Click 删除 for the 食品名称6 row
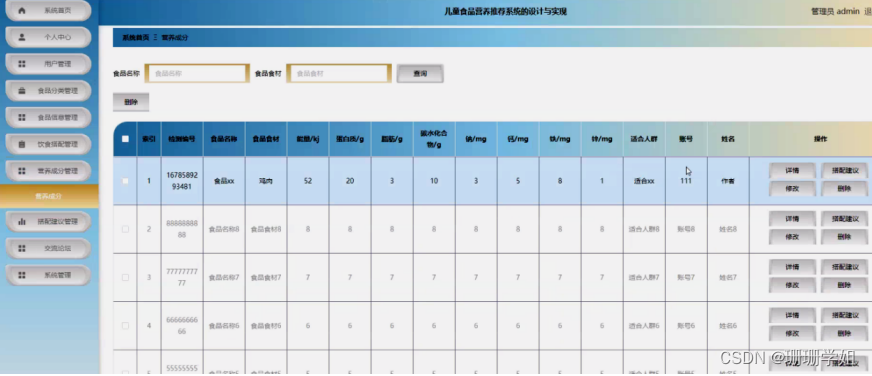The image size is (872, 376). coord(844,333)
